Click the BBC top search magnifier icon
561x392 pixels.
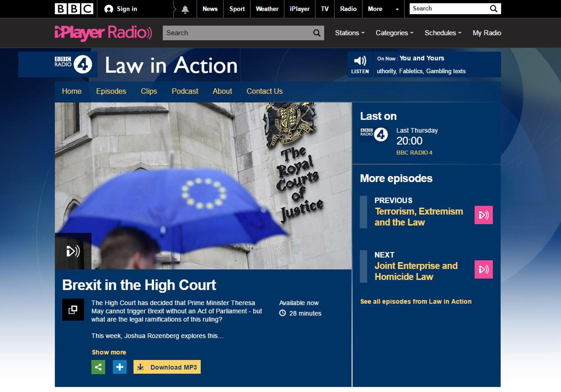(494, 9)
